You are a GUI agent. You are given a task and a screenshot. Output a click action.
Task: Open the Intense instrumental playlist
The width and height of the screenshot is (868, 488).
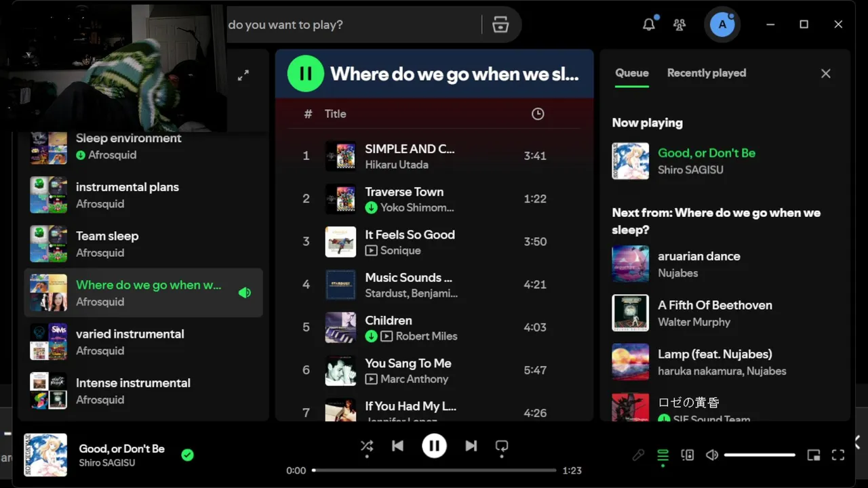point(143,390)
